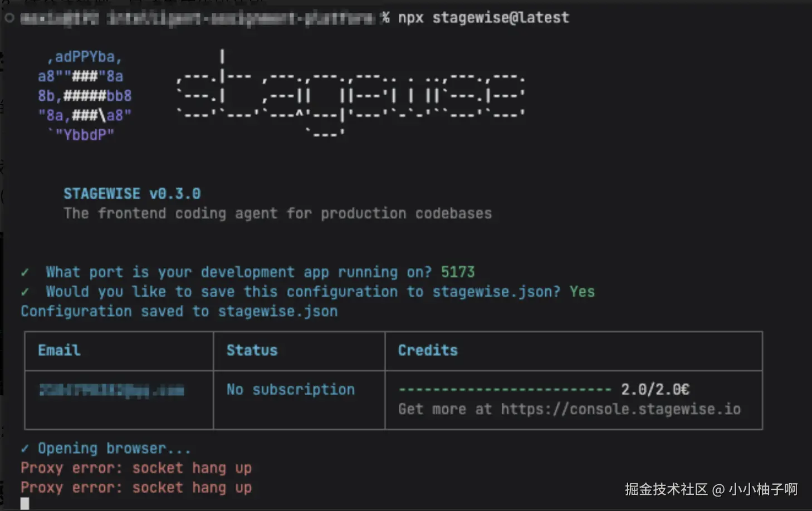Click the No subscription status cell

tap(290, 390)
